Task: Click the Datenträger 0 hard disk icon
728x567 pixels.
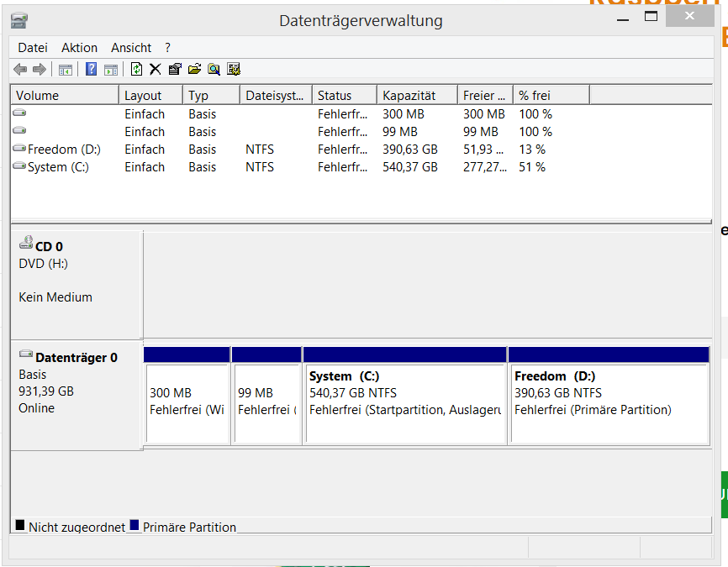Action: (x=26, y=354)
